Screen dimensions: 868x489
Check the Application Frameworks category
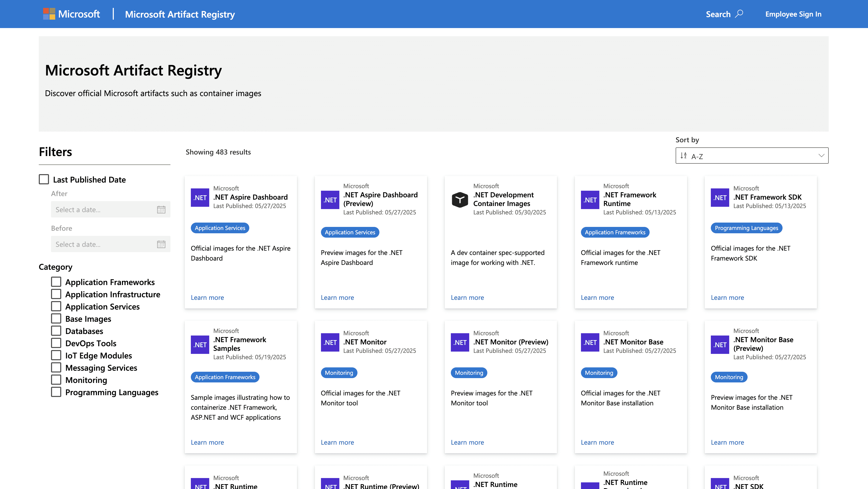click(56, 281)
